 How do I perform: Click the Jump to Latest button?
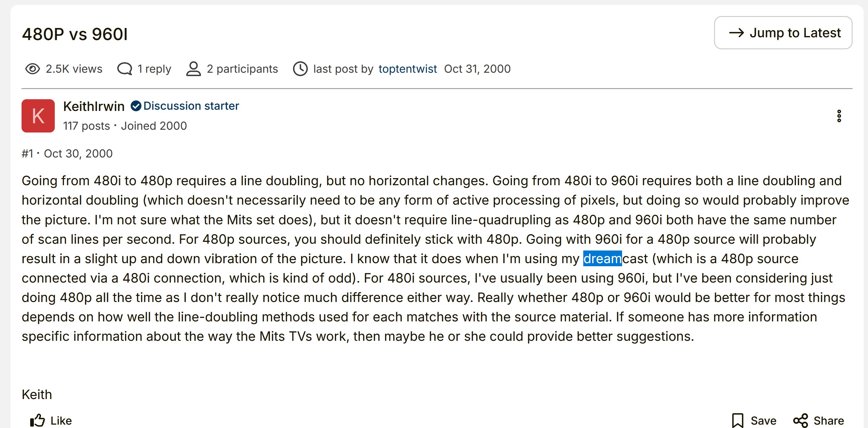(x=783, y=33)
